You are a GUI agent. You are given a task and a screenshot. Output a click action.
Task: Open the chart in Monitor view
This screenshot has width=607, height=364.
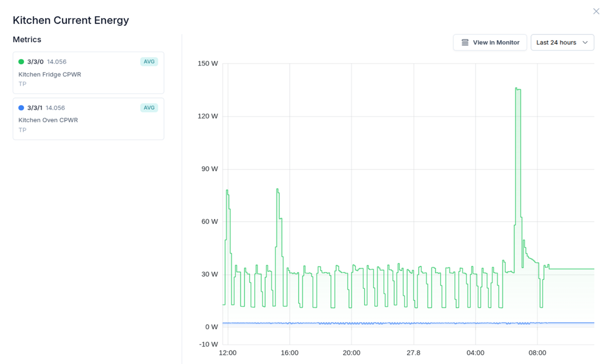click(x=490, y=42)
